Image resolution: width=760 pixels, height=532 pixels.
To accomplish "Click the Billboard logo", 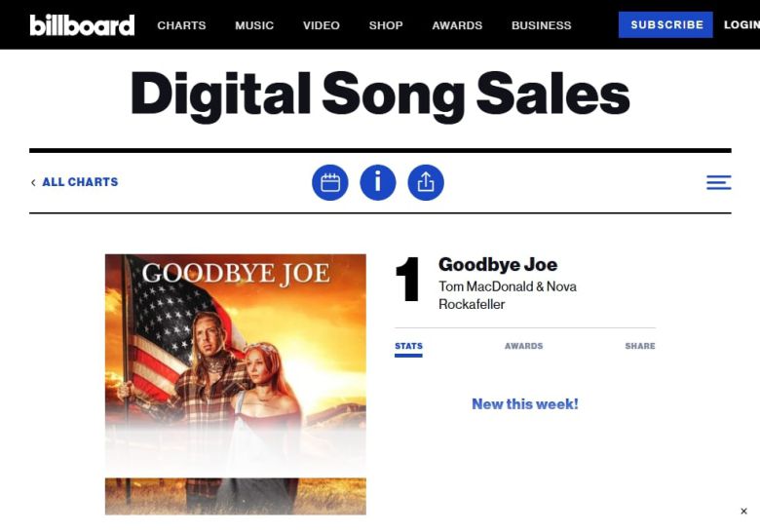I will tap(82, 24).
